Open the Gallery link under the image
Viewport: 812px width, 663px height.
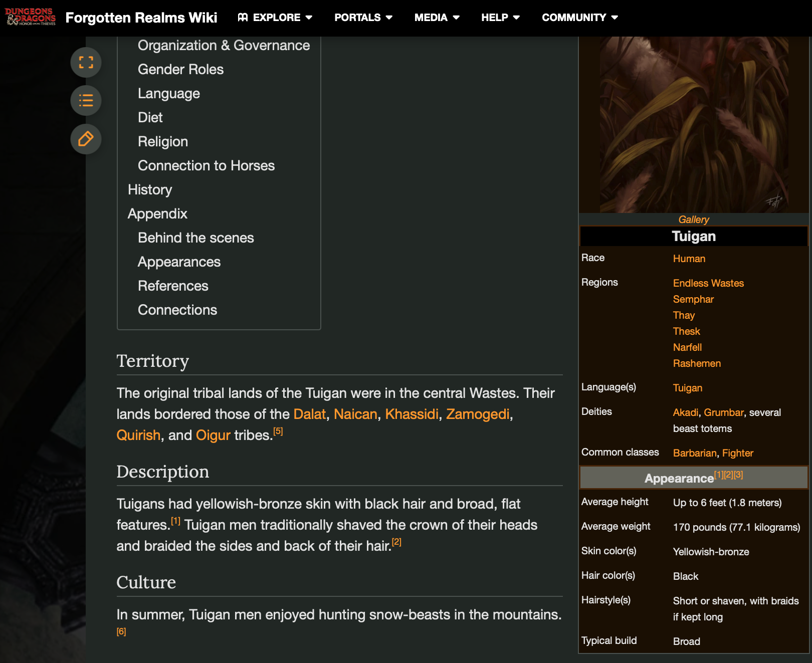coord(693,219)
